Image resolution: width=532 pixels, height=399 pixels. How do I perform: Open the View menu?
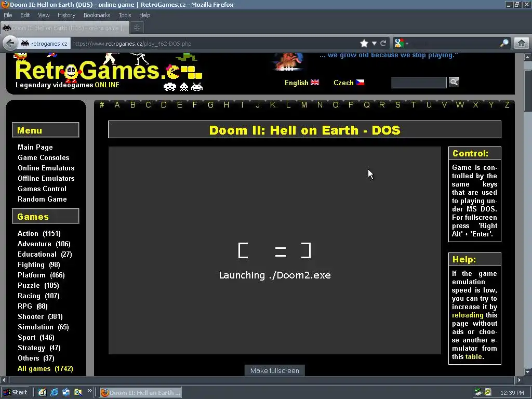point(44,15)
